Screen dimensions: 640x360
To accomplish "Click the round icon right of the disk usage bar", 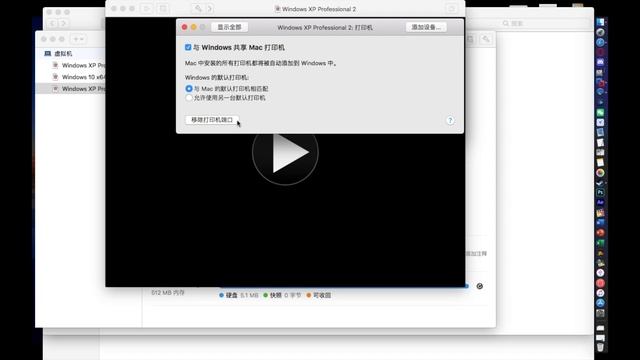I will (x=480, y=286).
